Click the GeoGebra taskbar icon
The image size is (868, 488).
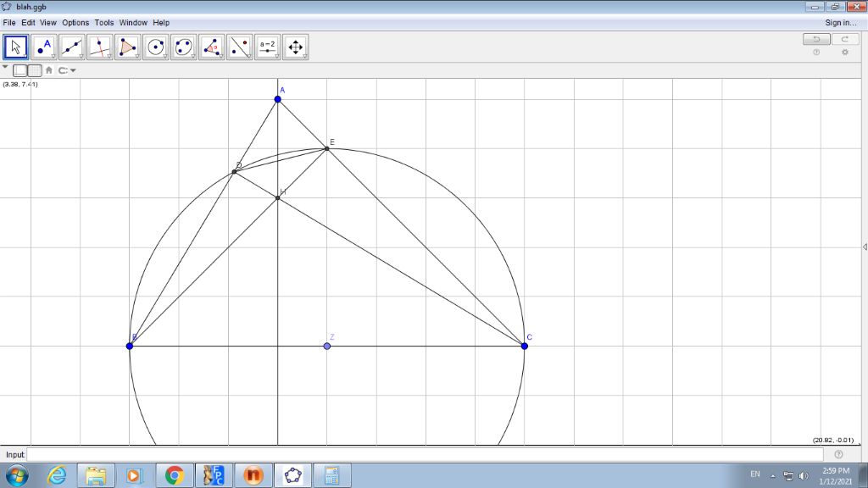point(292,475)
